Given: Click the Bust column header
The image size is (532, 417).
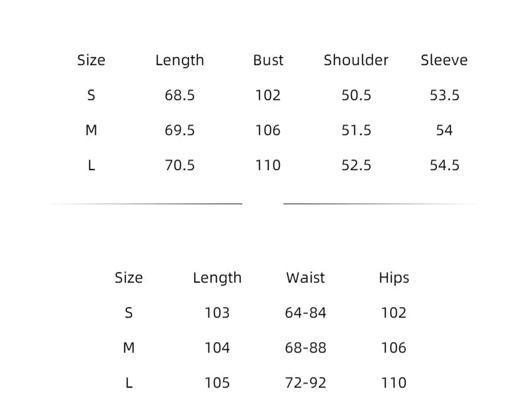Looking at the screenshot, I should [268, 60].
